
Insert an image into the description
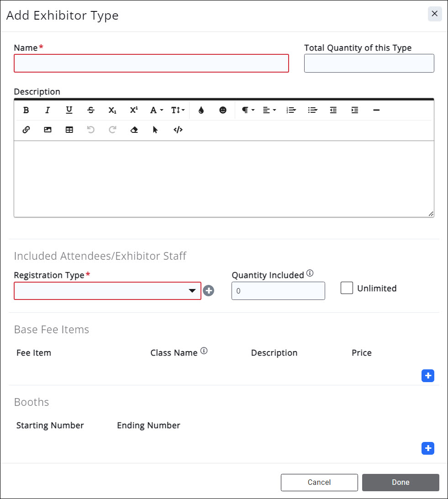click(47, 130)
